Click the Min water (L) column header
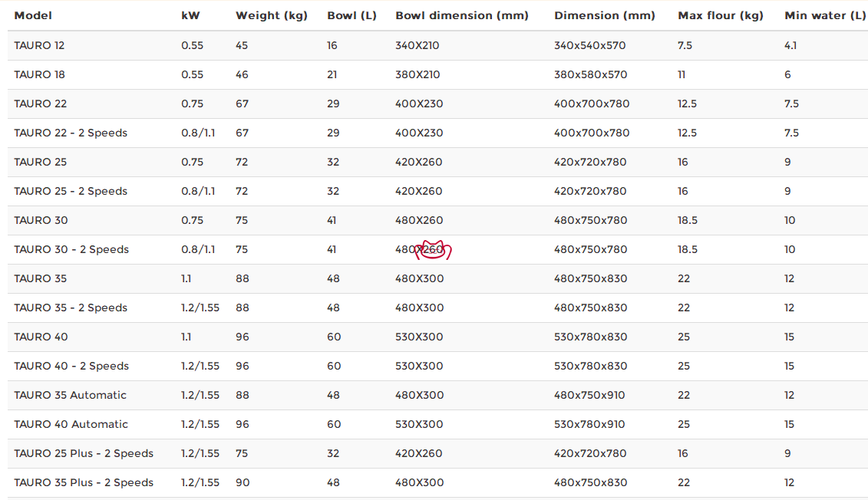868x500 pixels. tap(825, 15)
